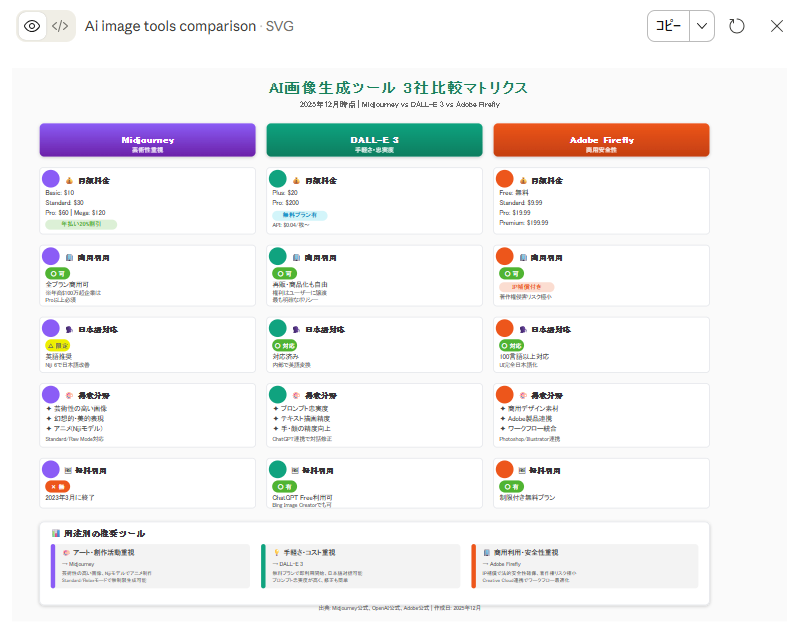The image size is (798, 634).
Task: Click the building icon in 商用利用・安全性重視 box
Action: 487,553
